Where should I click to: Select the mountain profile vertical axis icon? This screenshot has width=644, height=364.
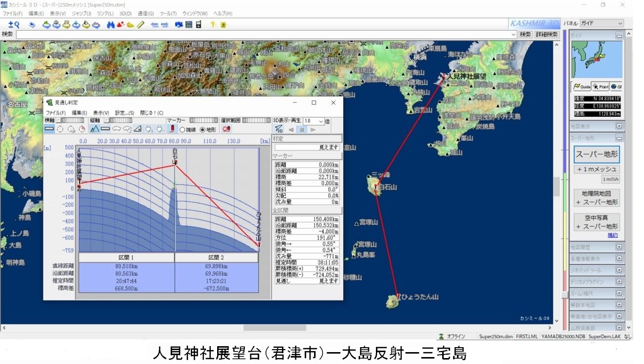pos(94,129)
